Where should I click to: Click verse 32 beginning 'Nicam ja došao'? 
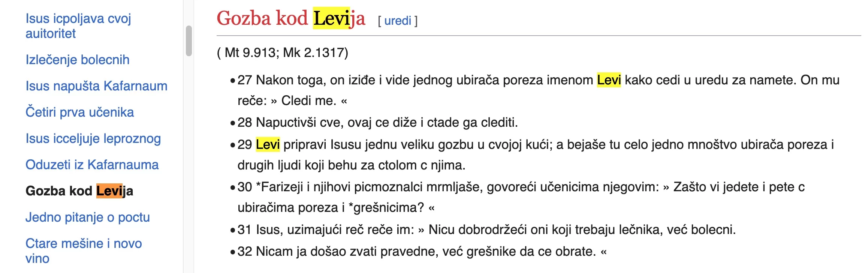[422, 251]
